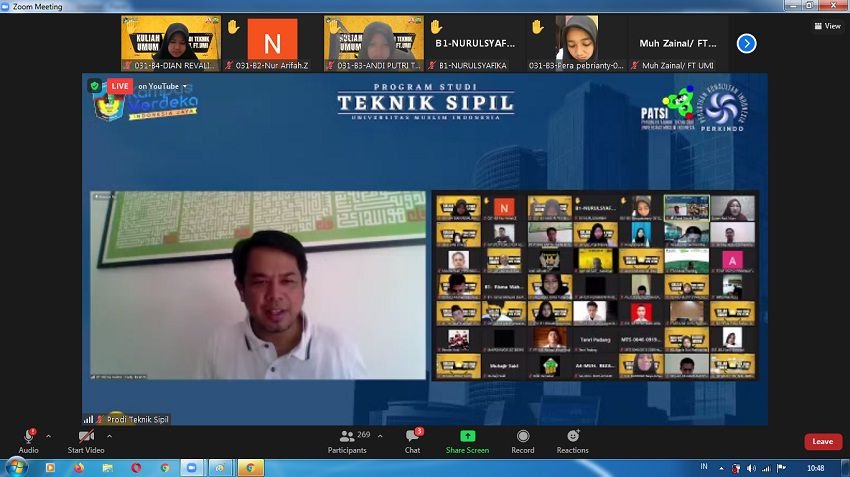Expand the arrow next to Participants count
Viewport: 850px width, 477px height.
(x=380, y=436)
